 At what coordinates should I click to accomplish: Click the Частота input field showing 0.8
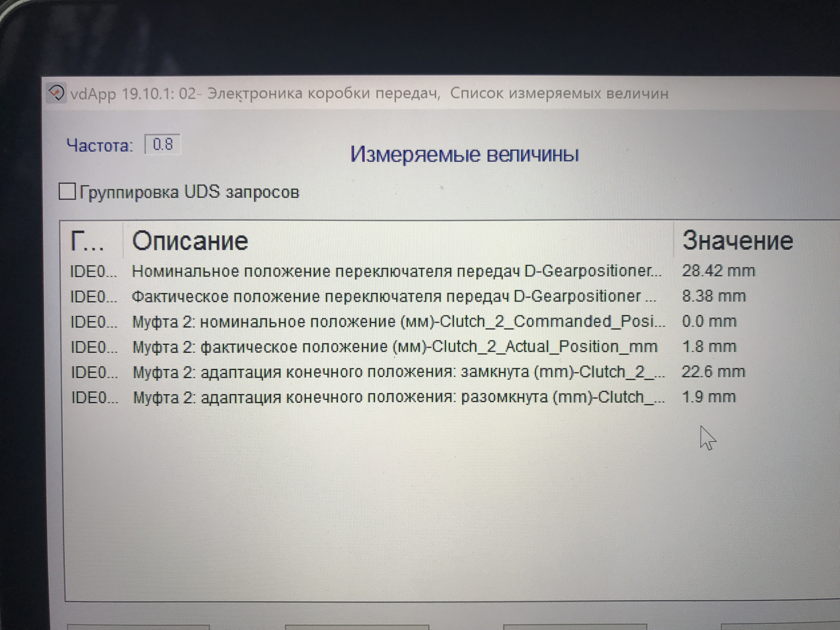coord(162,145)
